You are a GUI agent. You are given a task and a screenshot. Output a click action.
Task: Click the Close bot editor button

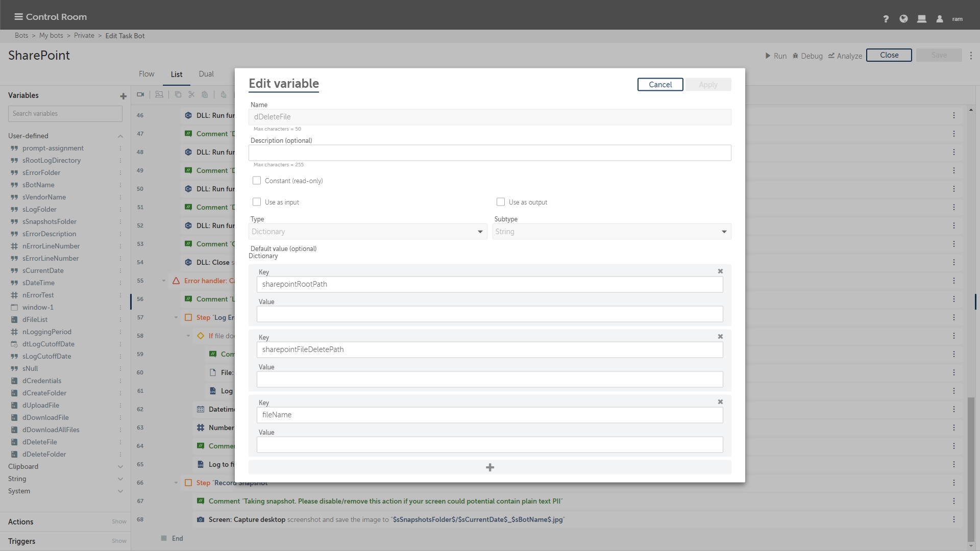(889, 55)
